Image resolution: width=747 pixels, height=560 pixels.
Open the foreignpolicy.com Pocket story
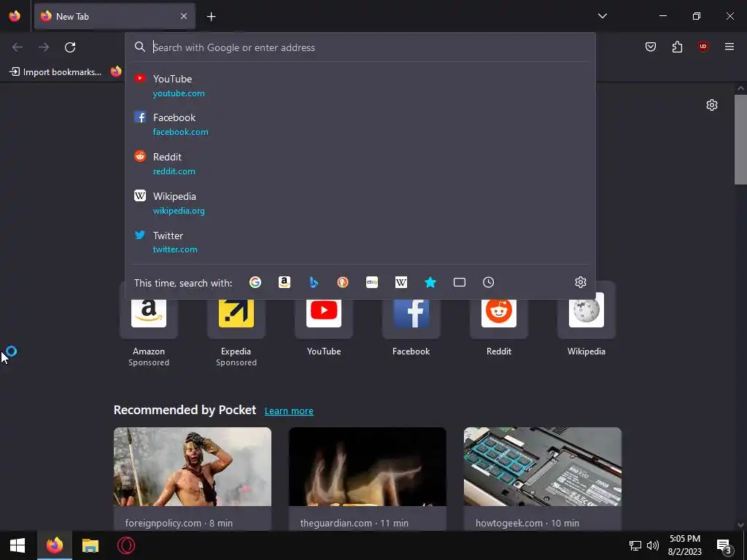[x=193, y=479]
